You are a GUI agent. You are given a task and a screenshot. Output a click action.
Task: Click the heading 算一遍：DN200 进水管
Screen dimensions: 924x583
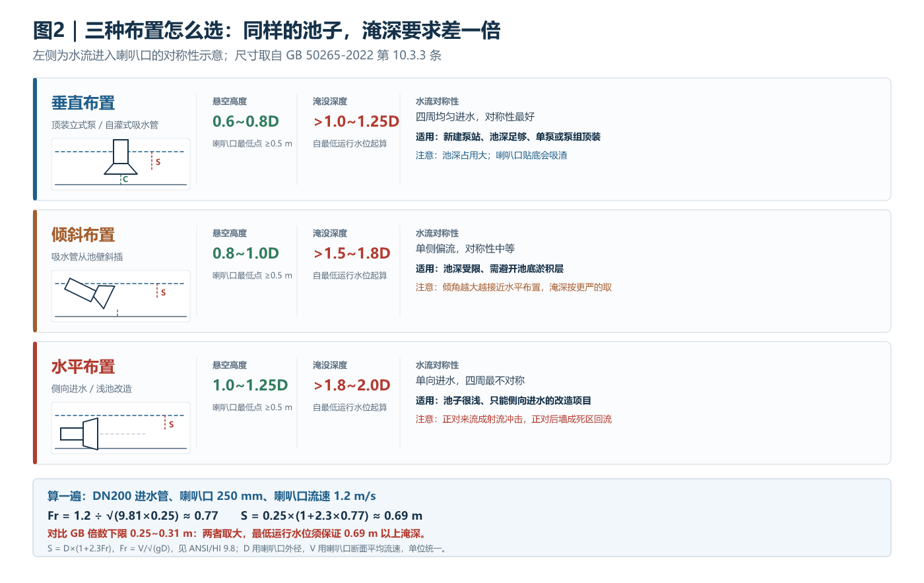pos(212,496)
